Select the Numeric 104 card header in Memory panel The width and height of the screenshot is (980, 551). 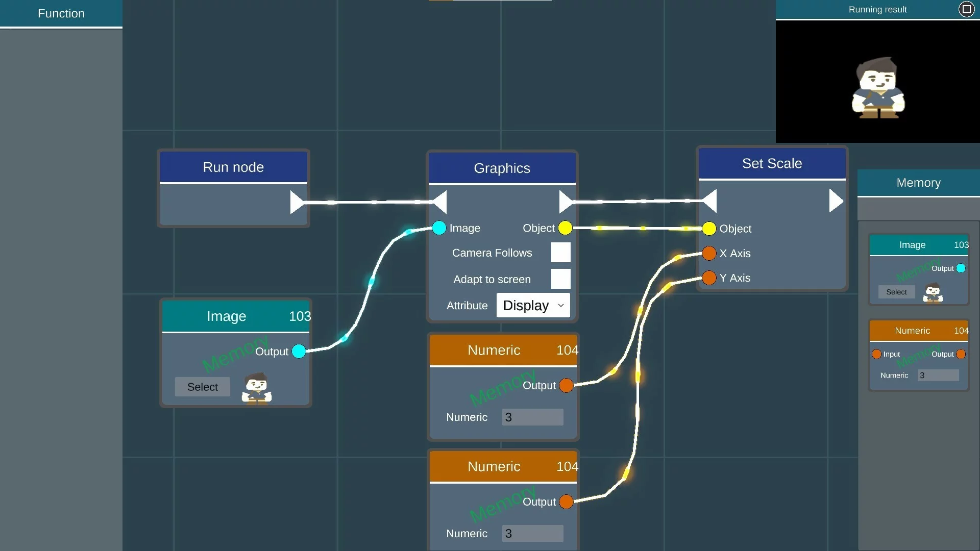point(919,331)
